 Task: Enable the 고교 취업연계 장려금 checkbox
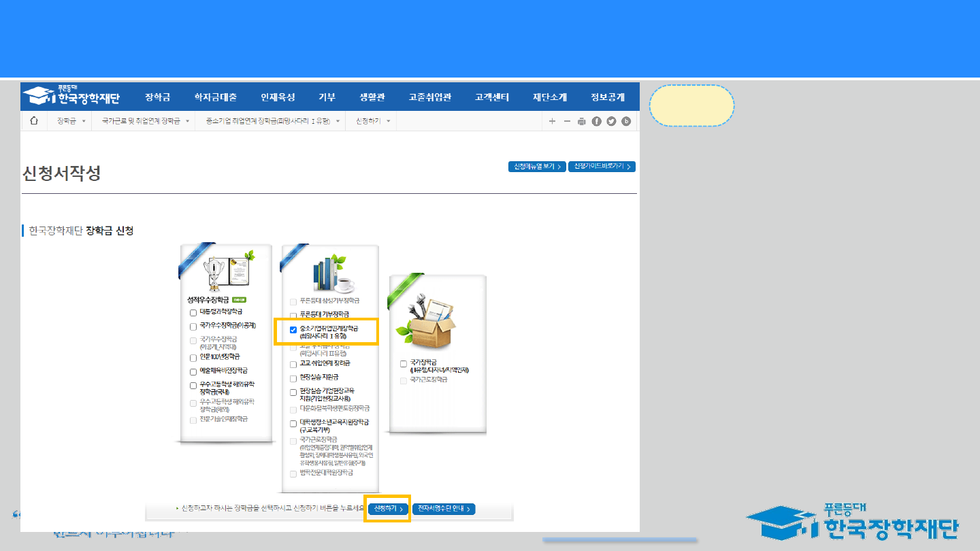(293, 365)
